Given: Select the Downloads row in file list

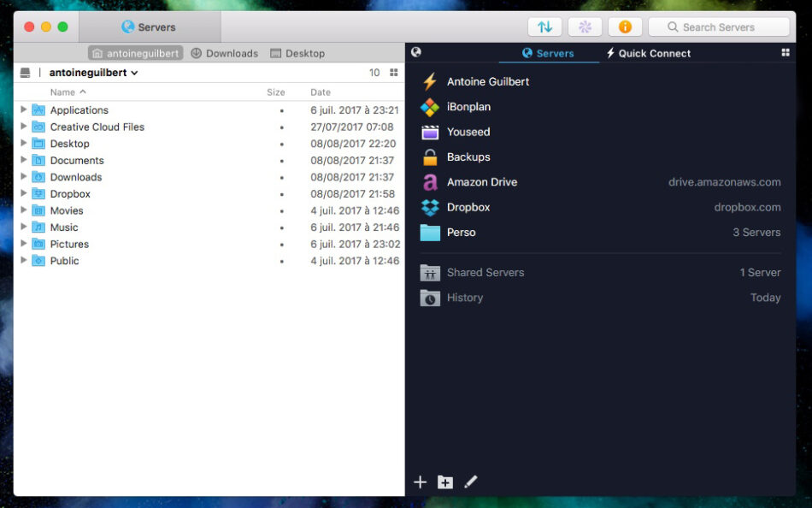Looking at the screenshot, I should pyautogui.click(x=209, y=177).
